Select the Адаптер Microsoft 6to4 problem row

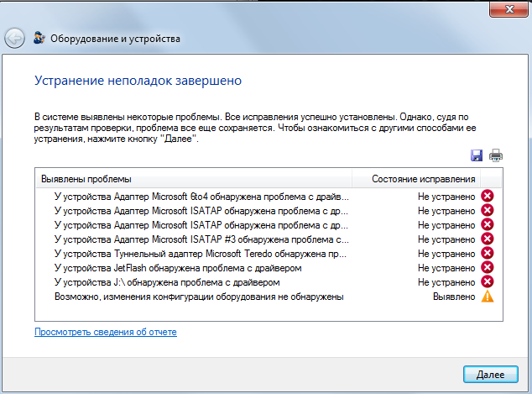(x=269, y=197)
